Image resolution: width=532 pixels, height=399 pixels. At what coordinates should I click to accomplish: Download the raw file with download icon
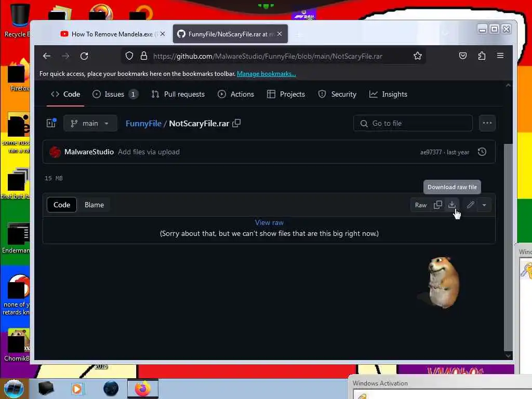(x=452, y=205)
